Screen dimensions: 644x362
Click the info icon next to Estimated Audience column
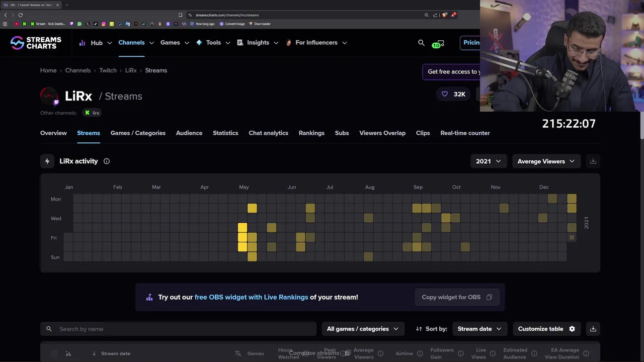534,353
